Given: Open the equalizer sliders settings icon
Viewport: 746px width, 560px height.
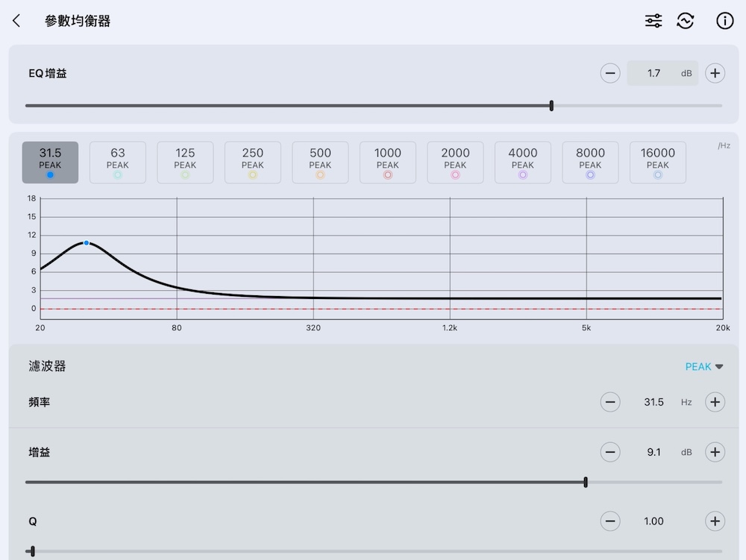Looking at the screenshot, I should [653, 21].
